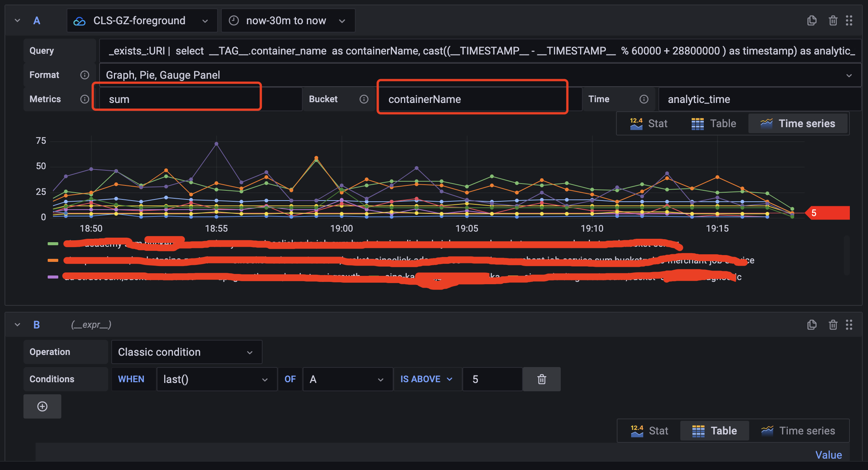The image size is (868, 470).
Task: Remove the condition via trash button
Action: 541,379
